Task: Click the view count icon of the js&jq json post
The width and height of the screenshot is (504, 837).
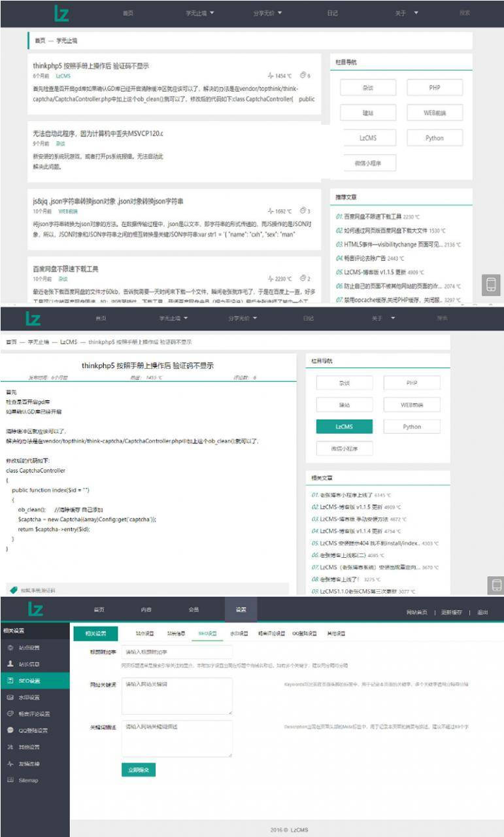Action: pos(271,211)
